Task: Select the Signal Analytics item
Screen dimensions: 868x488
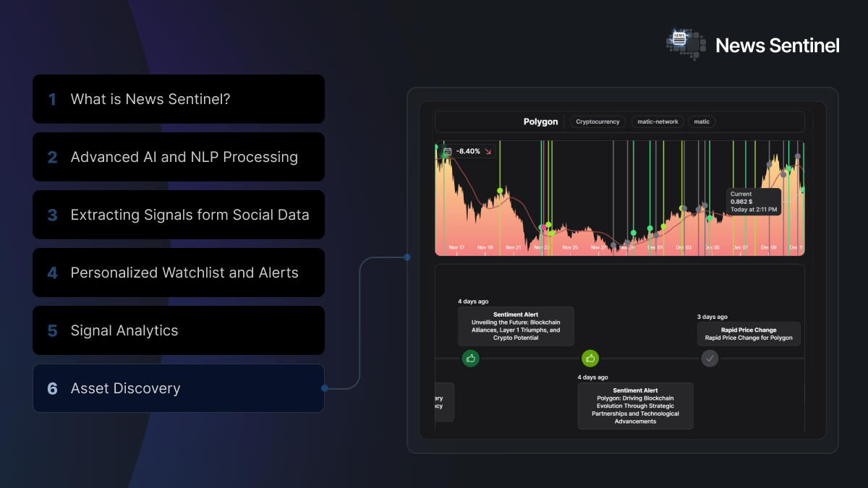Action: click(179, 330)
